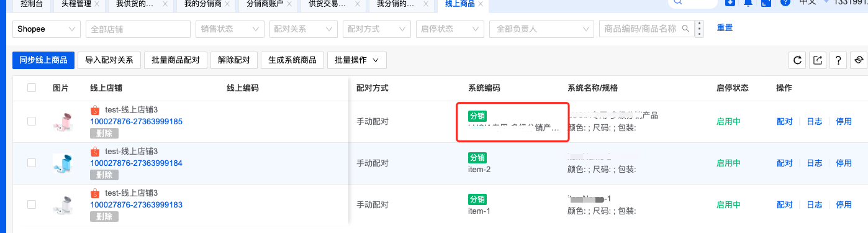Click the 分销 tag above item-2
This screenshot has height=233, width=868.
[477, 158]
